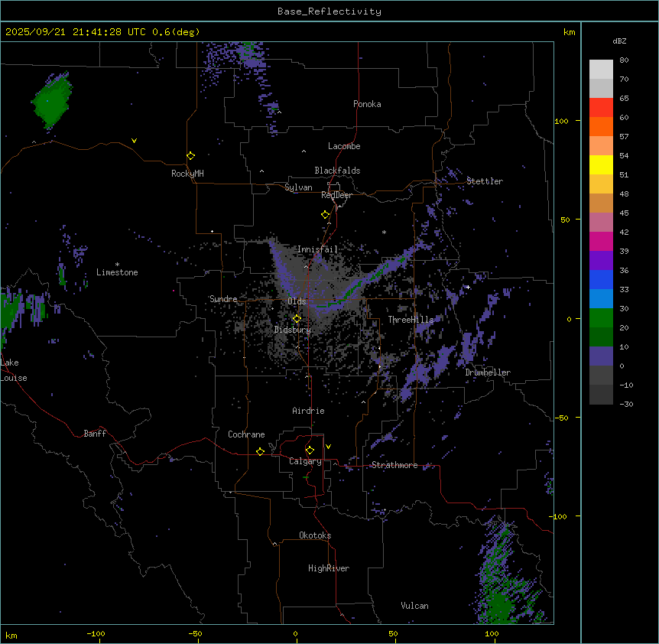The width and height of the screenshot is (659, 644).
Task: Click the yellow V marker northwest of RockyMH
Action: 135,141
